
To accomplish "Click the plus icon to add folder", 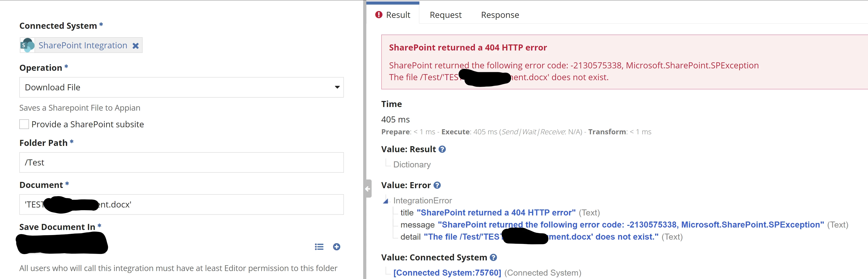I will [x=337, y=247].
